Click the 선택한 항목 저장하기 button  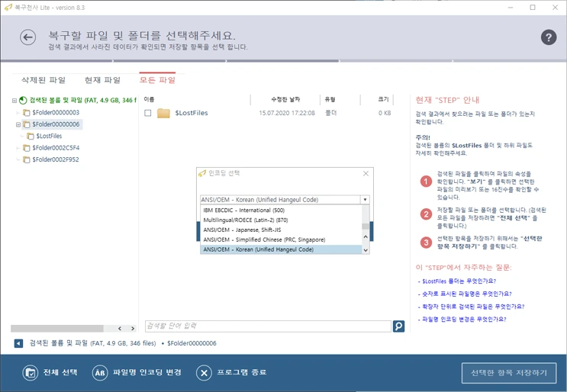(509, 372)
